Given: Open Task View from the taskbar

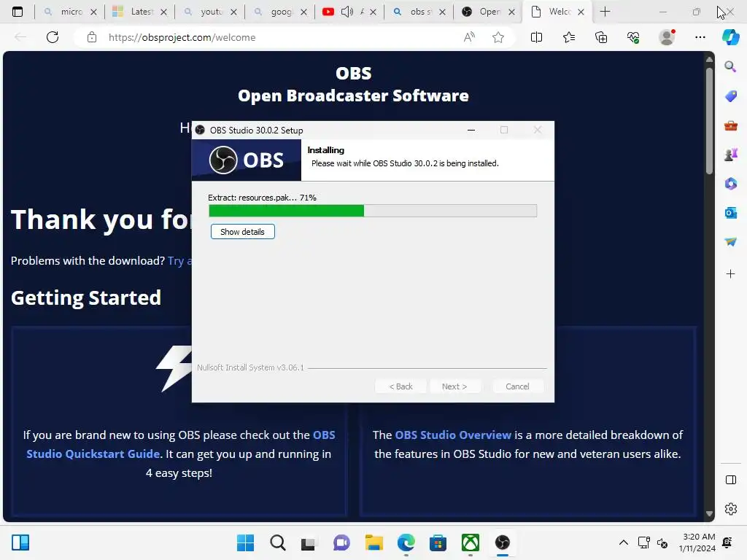Looking at the screenshot, I should coord(309,542).
